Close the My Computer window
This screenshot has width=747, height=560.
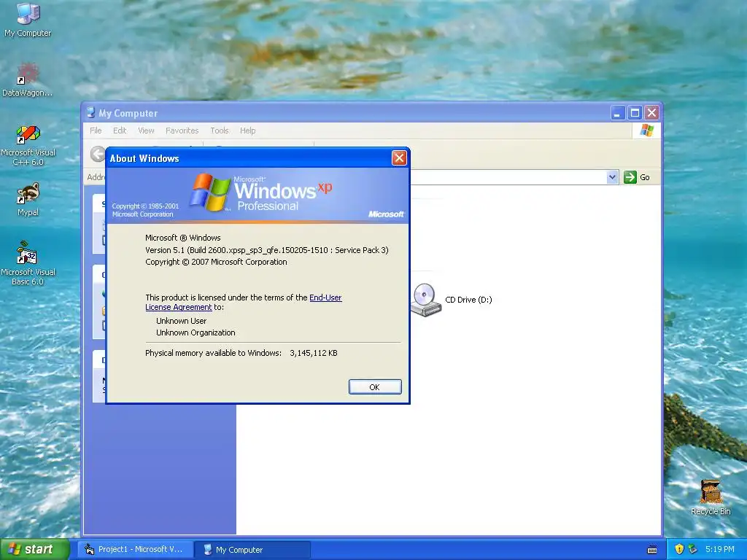[651, 113]
